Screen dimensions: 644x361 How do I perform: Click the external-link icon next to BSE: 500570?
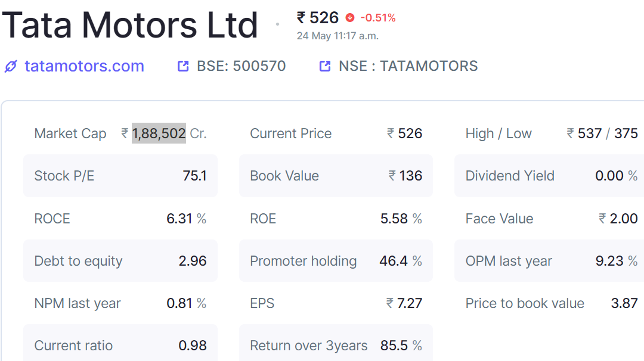tap(183, 66)
